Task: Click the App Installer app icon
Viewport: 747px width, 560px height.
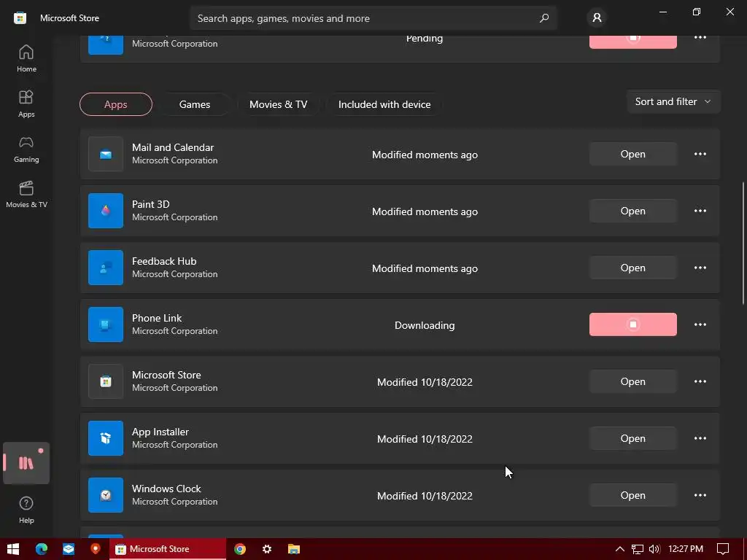Action: coord(106,438)
